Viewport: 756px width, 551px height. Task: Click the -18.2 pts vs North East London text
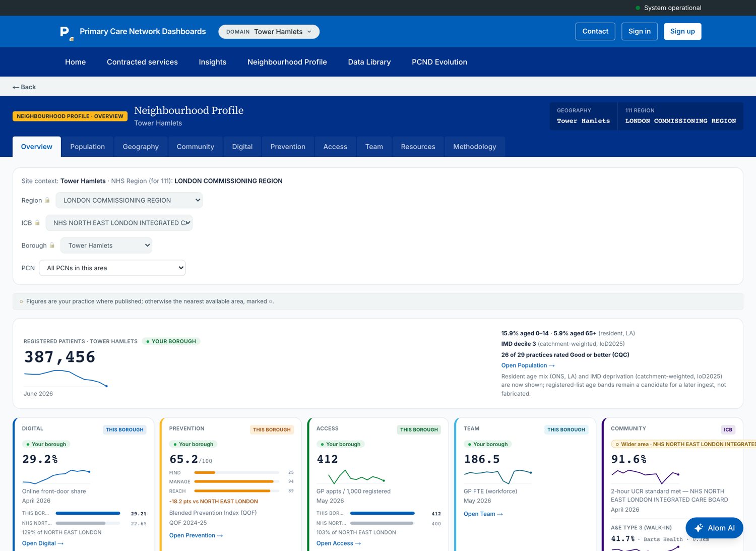pos(214,502)
